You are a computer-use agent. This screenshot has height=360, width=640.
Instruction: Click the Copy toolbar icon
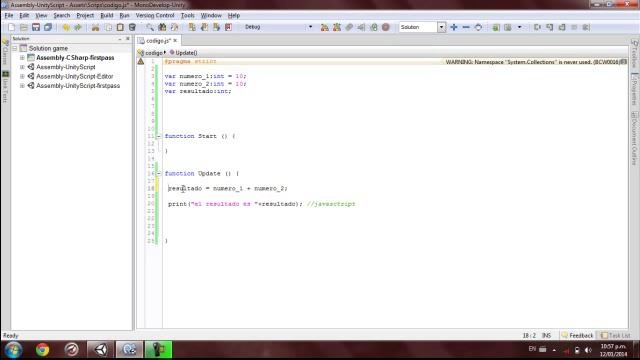[108, 27]
